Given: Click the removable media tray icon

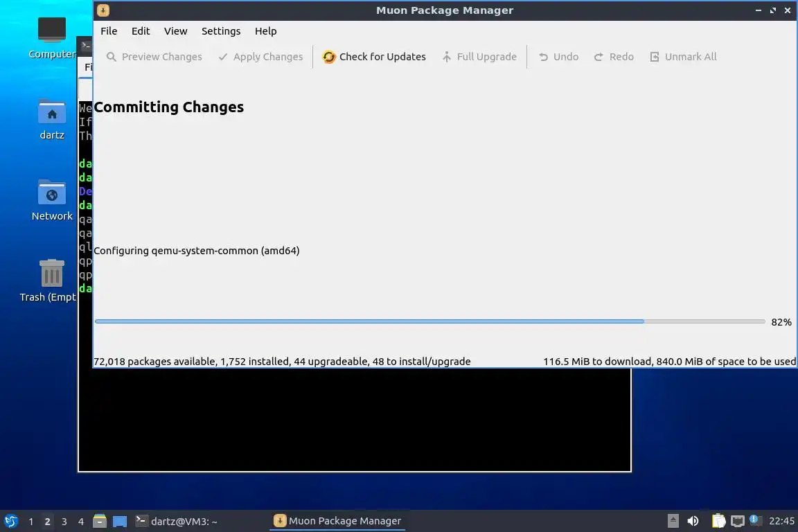Looking at the screenshot, I should [x=673, y=521].
